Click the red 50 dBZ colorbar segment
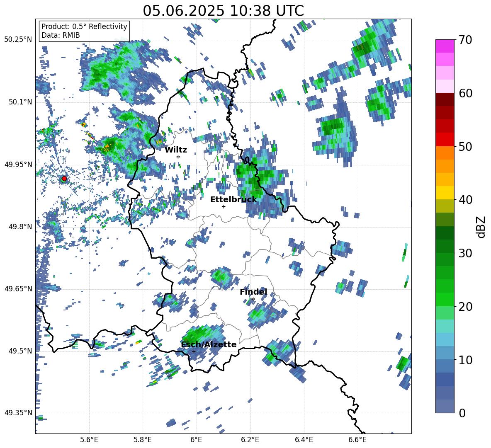Screen dimensions: 491x448 coord(445,140)
